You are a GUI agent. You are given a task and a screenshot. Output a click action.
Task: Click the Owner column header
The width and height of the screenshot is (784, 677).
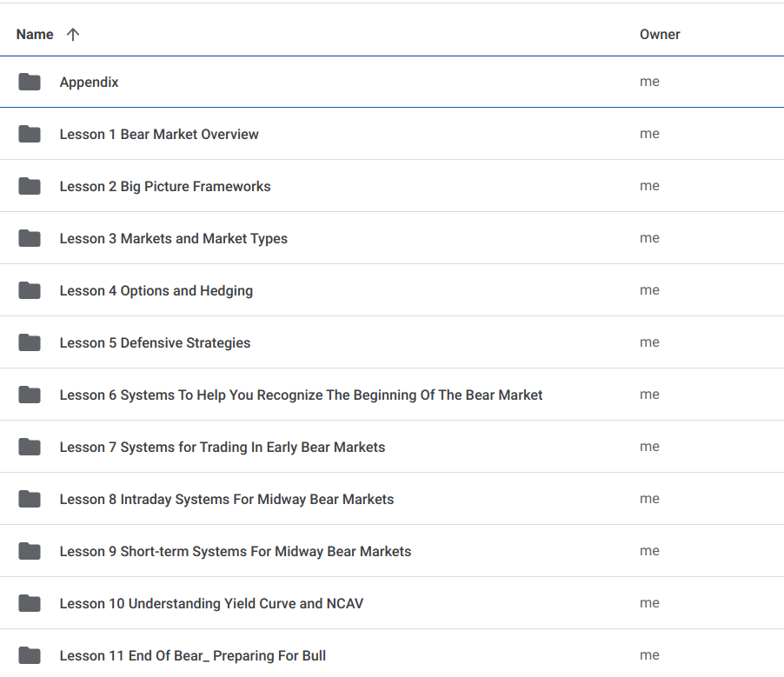[660, 34]
